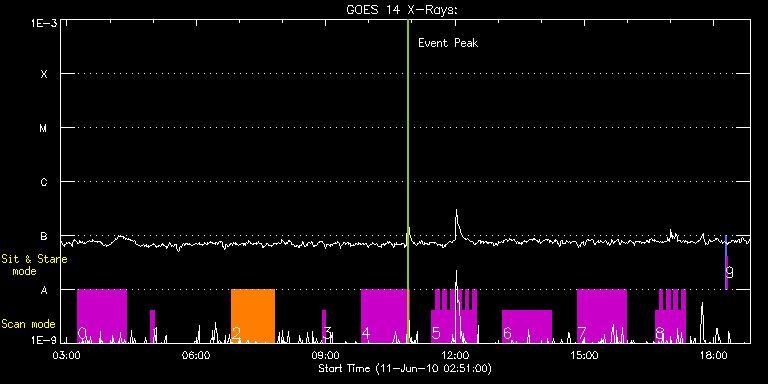Click observation block 5 near 12:00
Viewport: 768px width, 384px height.
pos(454,316)
